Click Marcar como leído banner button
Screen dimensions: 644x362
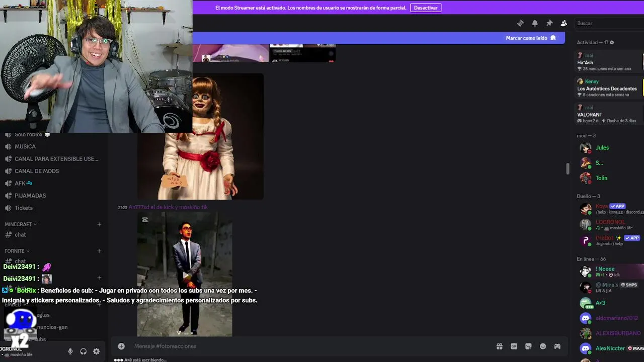point(530,38)
